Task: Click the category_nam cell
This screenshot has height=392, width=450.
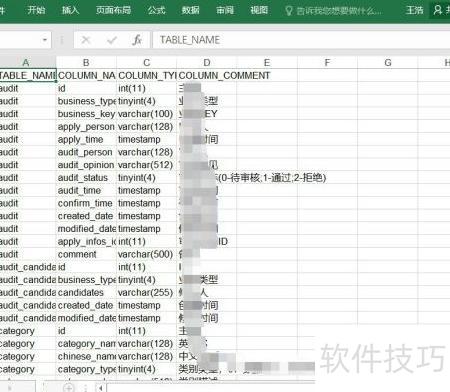Action: tap(87, 344)
